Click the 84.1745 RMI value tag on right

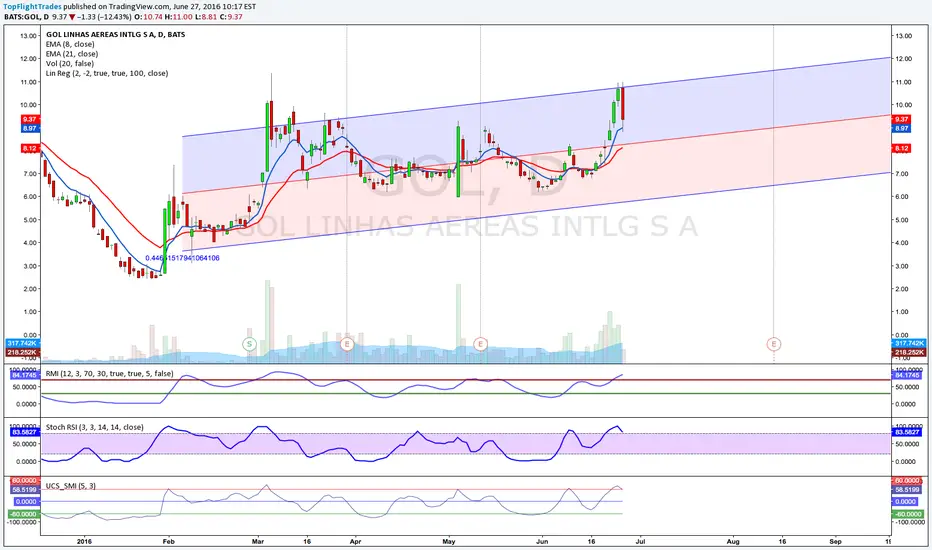(906, 375)
